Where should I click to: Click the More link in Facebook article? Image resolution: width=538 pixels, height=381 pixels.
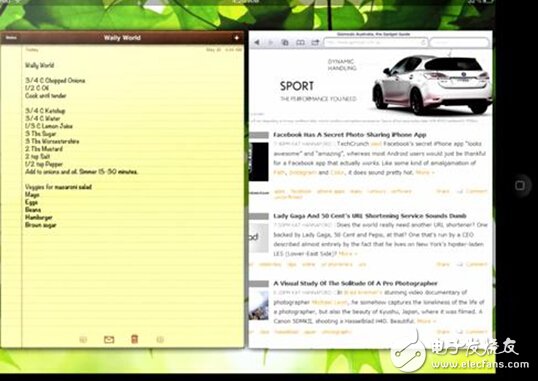pos(425,172)
